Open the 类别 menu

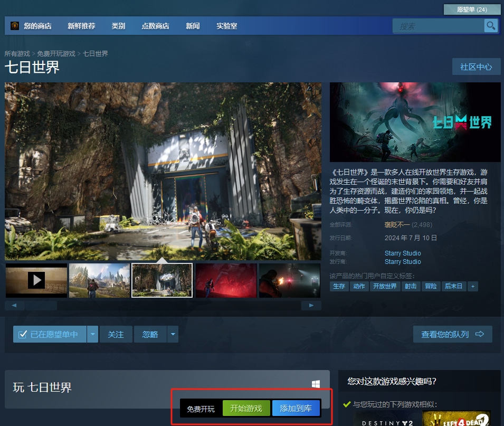point(118,26)
